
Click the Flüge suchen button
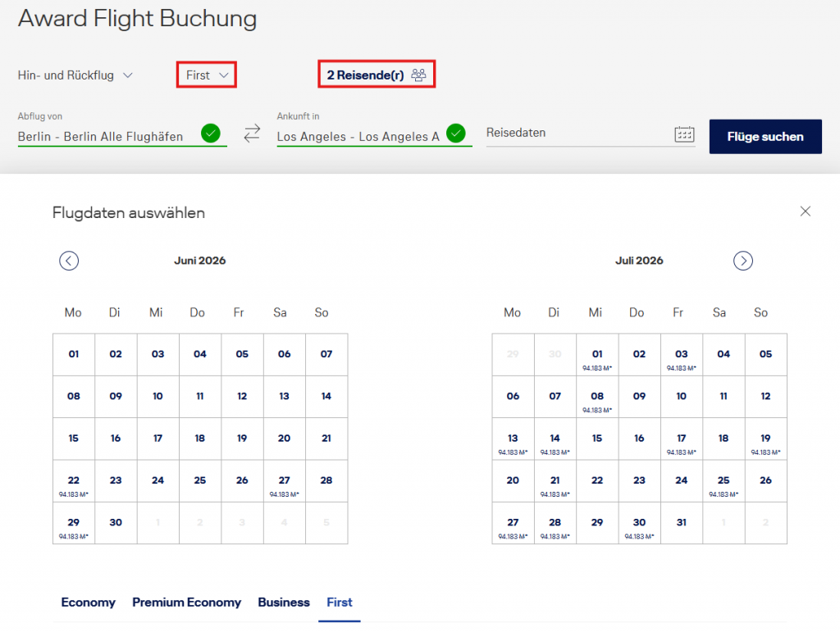click(765, 136)
